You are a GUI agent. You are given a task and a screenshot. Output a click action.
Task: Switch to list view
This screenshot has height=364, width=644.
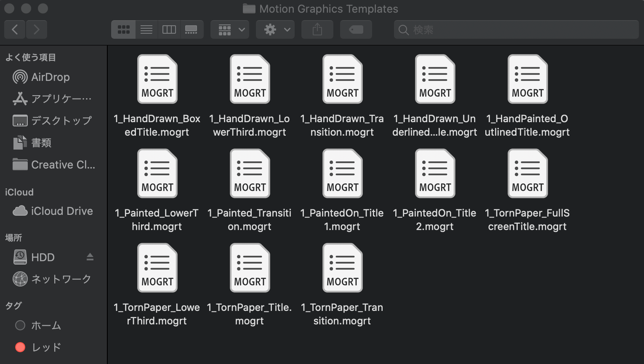(x=146, y=29)
